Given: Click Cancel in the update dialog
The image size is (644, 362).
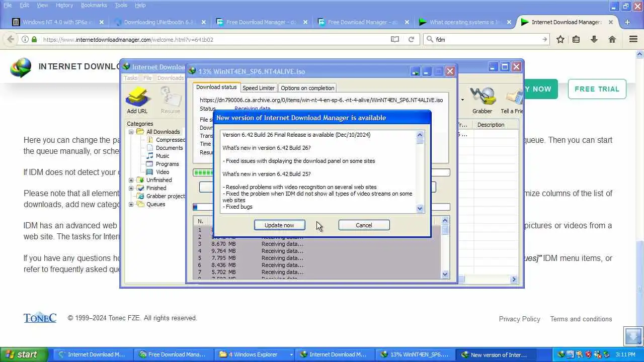Looking at the screenshot, I should pos(364,225).
